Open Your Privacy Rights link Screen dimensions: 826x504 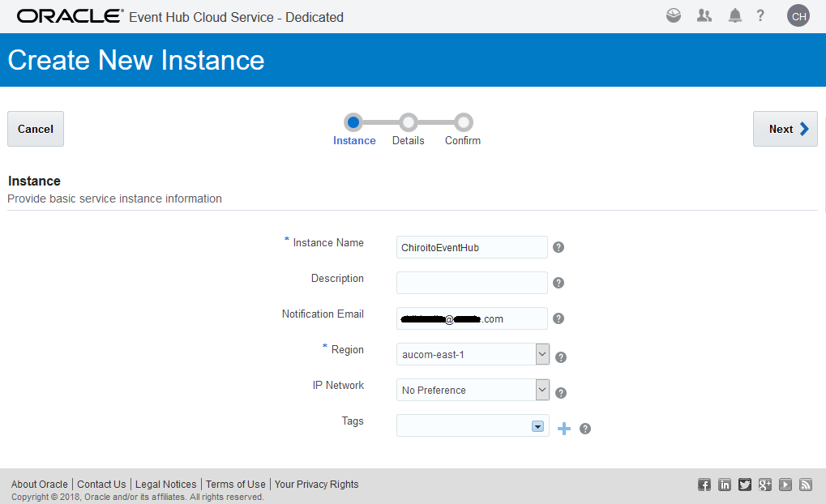317,484
